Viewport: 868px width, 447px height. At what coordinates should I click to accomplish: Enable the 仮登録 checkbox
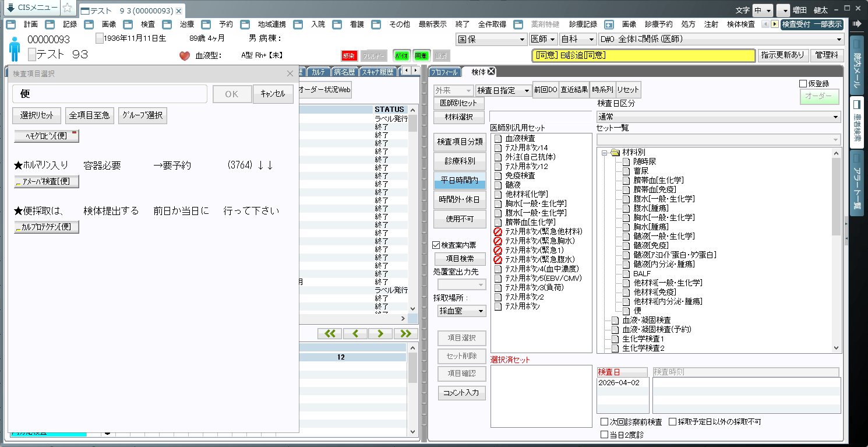[803, 83]
